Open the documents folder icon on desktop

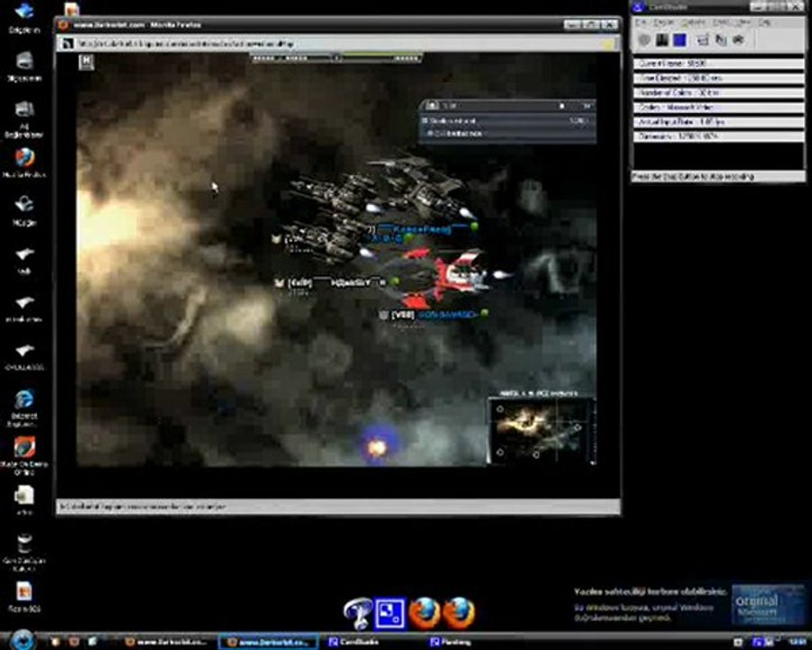click(x=24, y=18)
